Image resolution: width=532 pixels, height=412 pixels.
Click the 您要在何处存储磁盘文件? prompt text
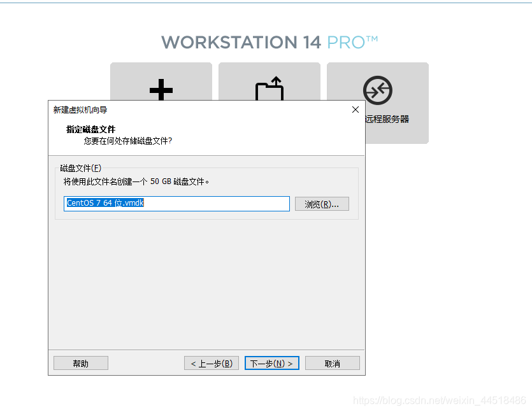point(128,141)
